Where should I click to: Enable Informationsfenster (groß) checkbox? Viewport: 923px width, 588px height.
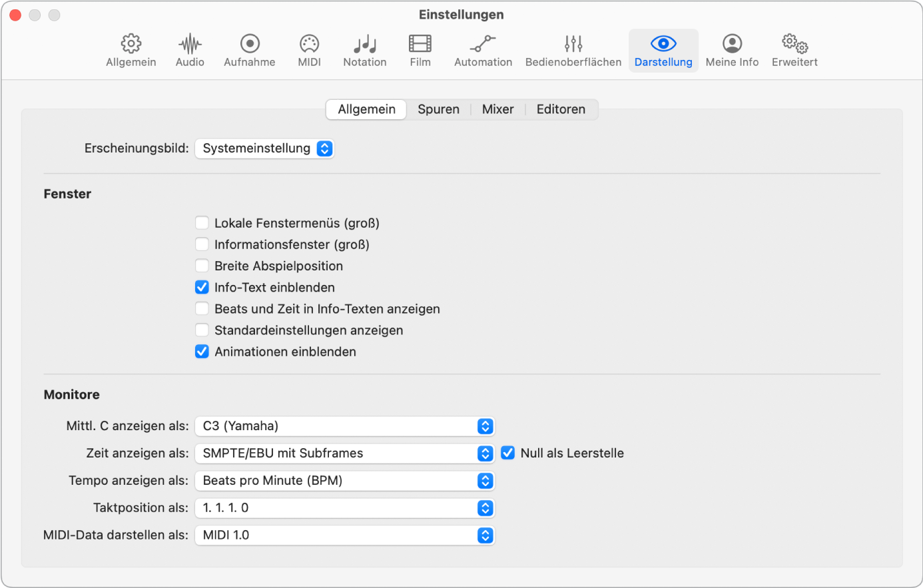(202, 244)
